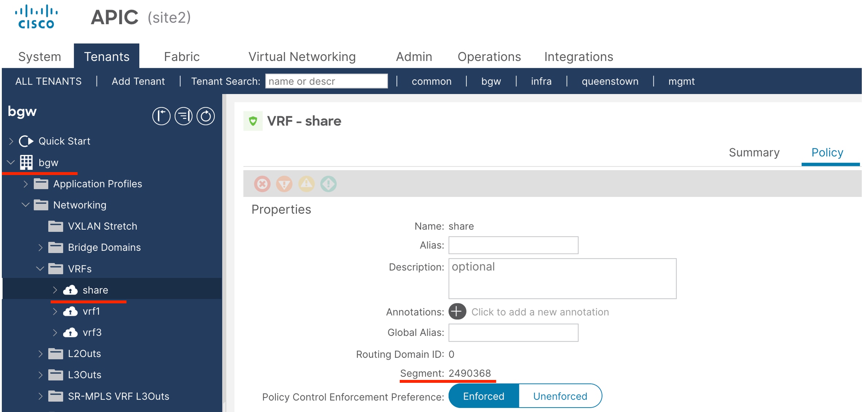Open the Tenants menu tab
The image size is (868, 412).
tap(106, 57)
